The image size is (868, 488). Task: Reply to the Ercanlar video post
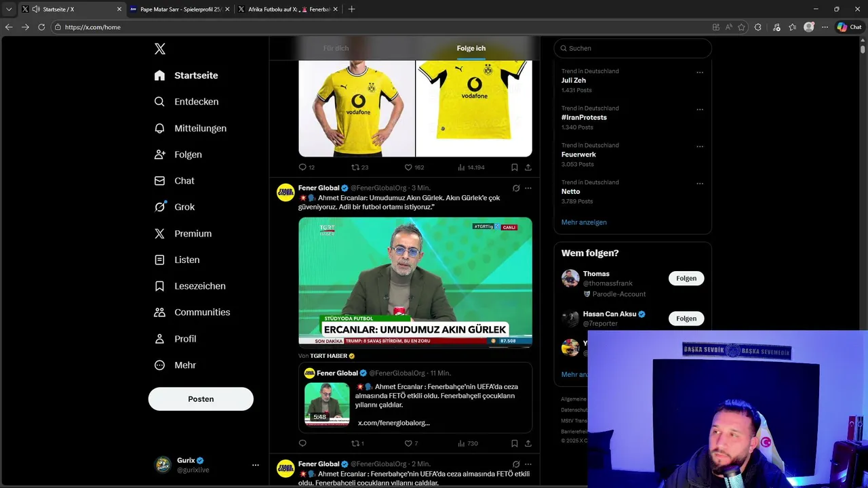(302, 443)
